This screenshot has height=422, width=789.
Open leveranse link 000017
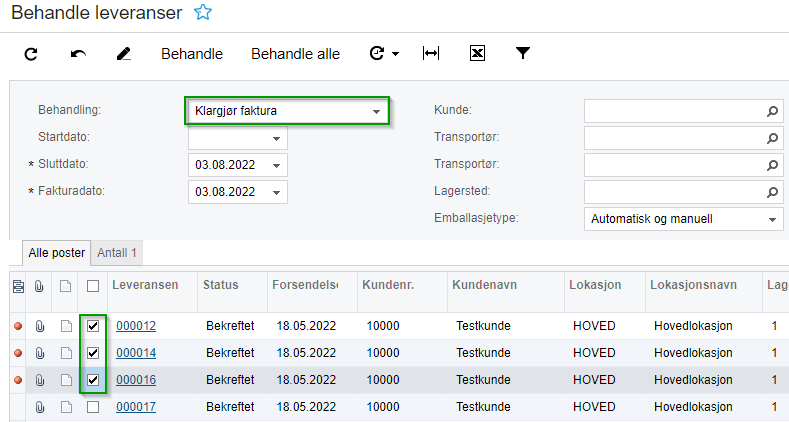pyautogui.click(x=136, y=407)
